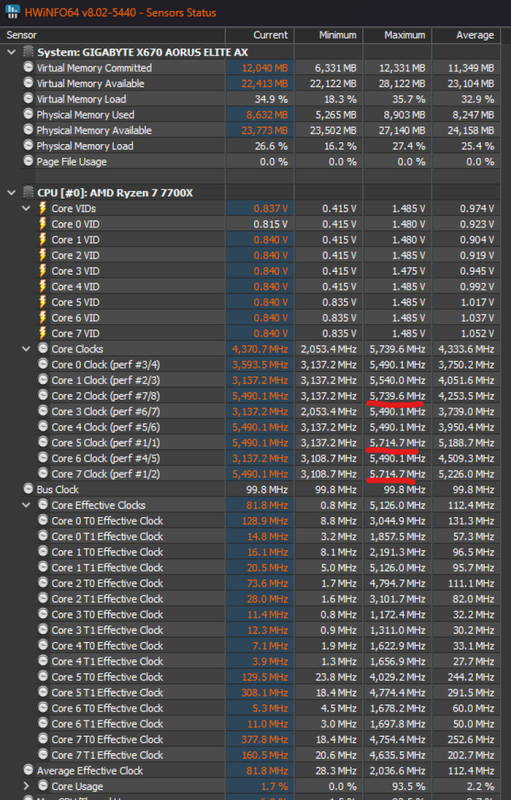Click the 2,036.6 MHz maximum Average Effective Clock
511x800 pixels.
coord(397,770)
